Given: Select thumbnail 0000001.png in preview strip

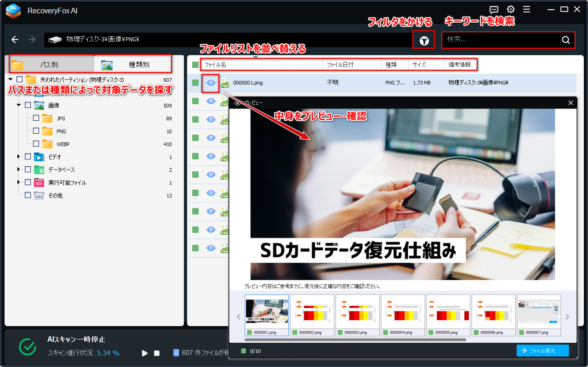Looking at the screenshot, I should [267, 316].
